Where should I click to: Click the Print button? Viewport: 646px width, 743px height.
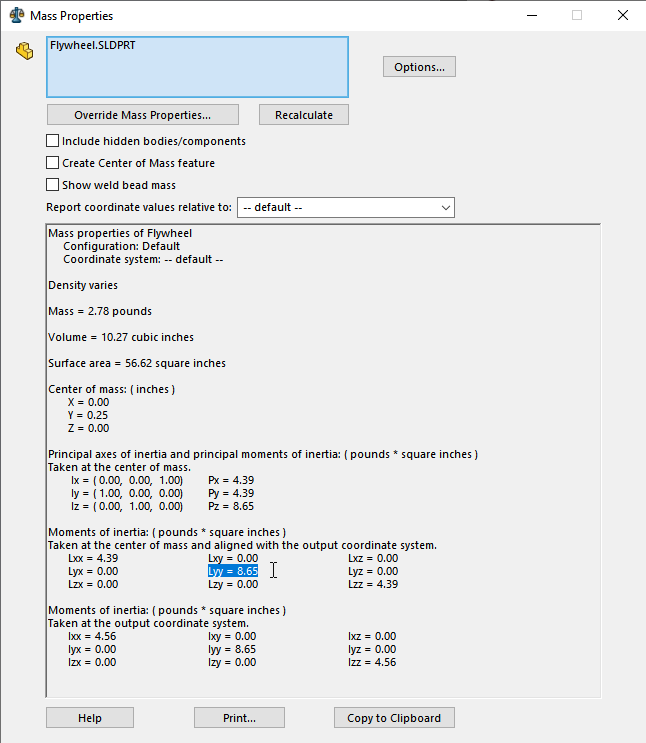(239, 718)
